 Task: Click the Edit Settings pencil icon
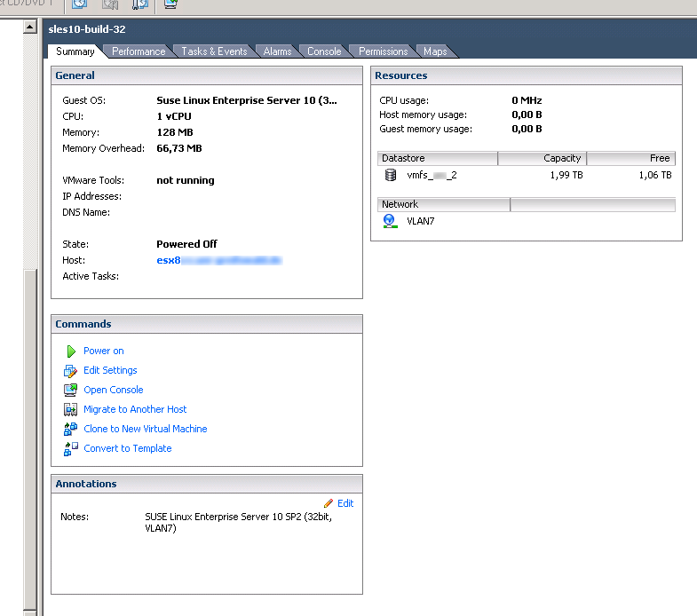pyautogui.click(x=70, y=371)
